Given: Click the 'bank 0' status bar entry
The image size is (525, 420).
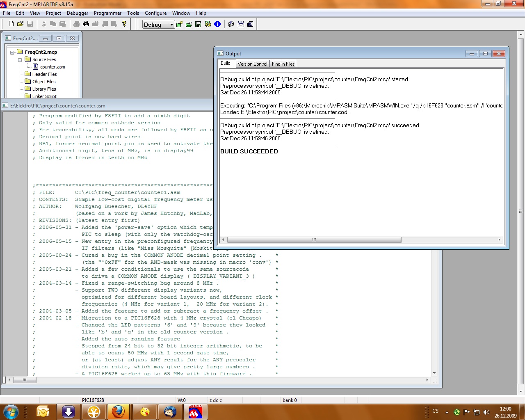Looking at the screenshot, I should (x=290, y=400).
